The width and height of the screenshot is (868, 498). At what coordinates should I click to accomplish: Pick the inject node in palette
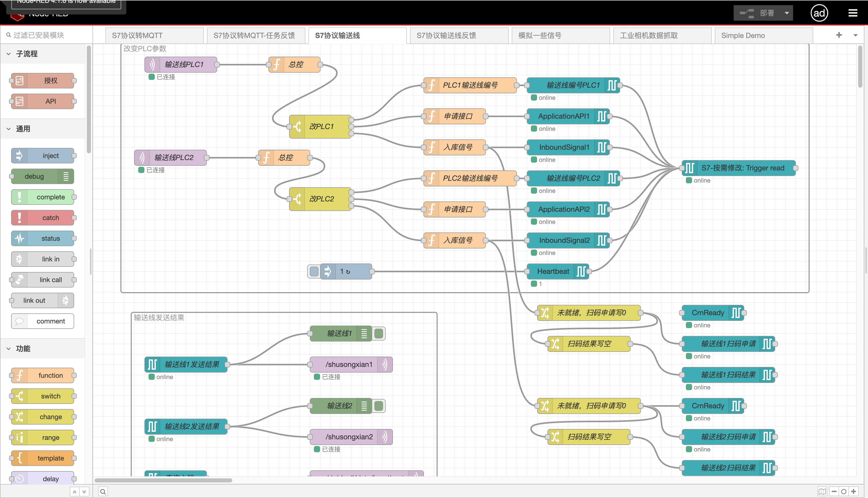[43, 156]
